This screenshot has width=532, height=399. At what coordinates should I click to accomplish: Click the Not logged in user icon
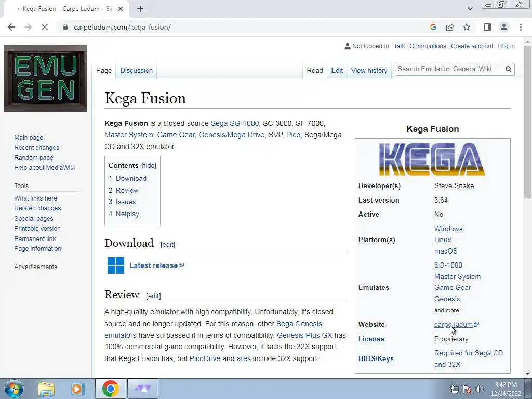click(347, 46)
